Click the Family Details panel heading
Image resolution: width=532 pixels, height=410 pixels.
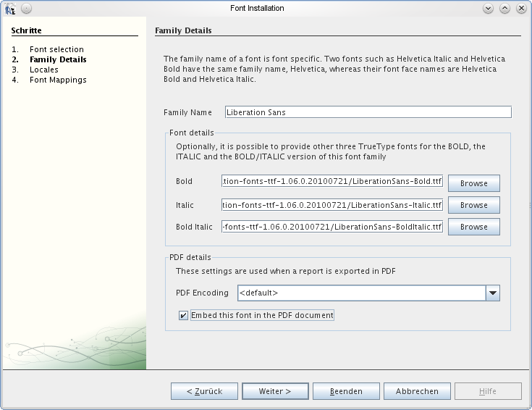[183, 30]
